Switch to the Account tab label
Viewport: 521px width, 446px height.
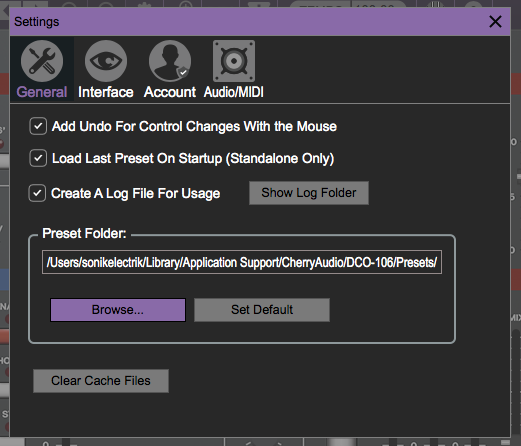170,92
